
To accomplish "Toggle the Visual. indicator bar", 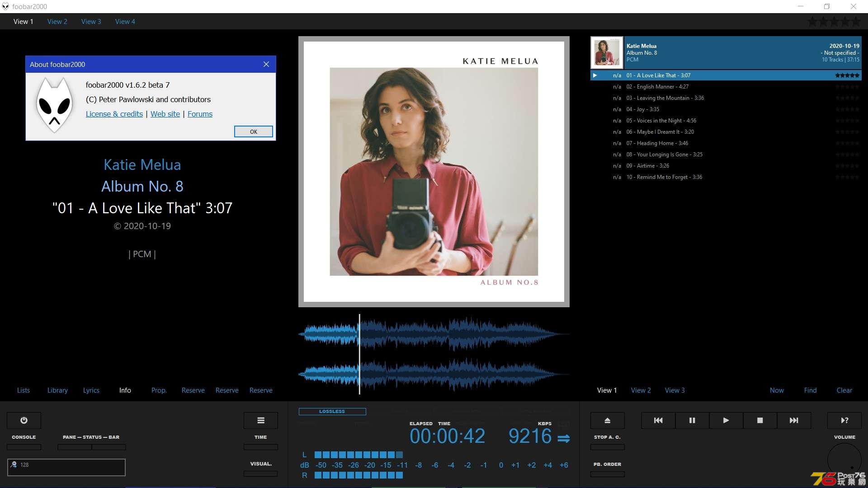I will coord(261,474).
